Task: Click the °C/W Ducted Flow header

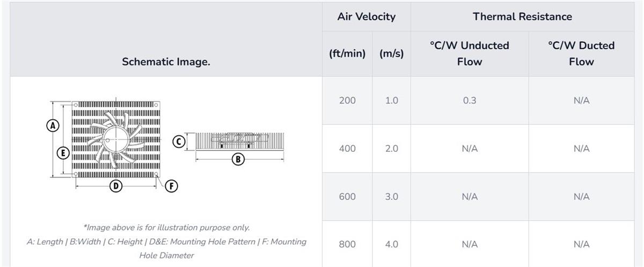Action: point(581,54)
